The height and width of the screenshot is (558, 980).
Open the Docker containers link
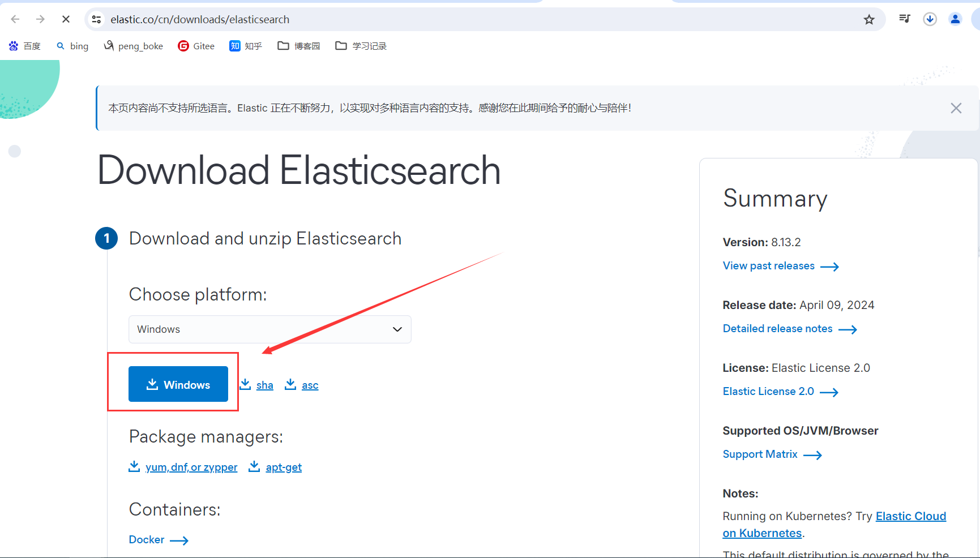[159, 540]
